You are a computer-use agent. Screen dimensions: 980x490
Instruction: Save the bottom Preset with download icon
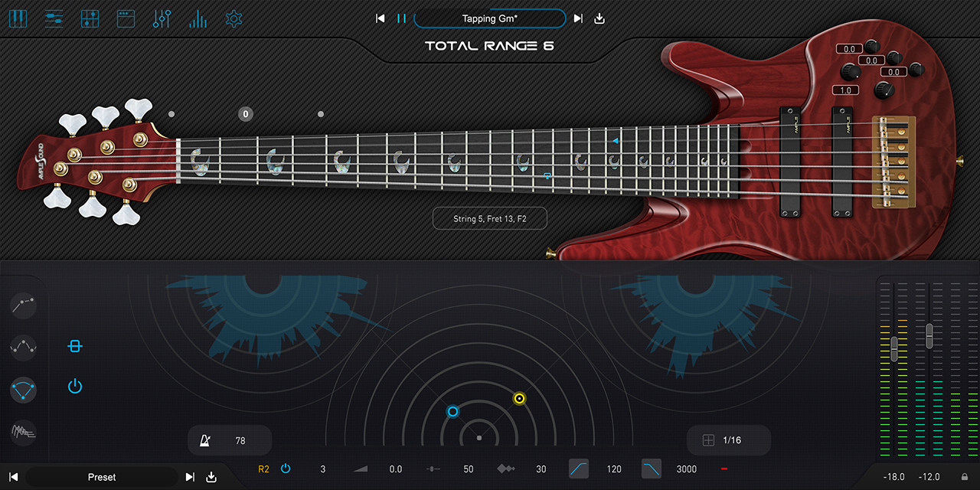pyautogui.click(x=211, y=477)
